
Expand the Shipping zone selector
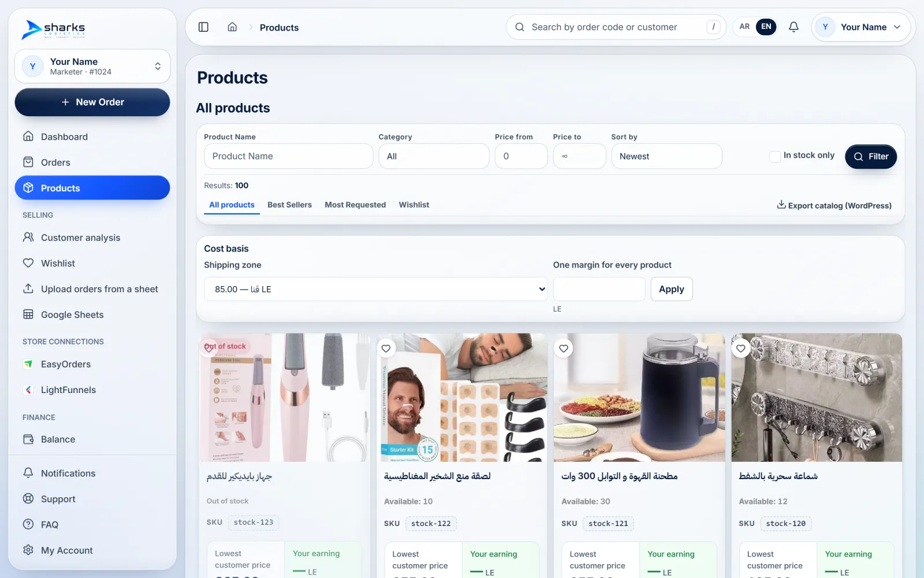[375, 289]
